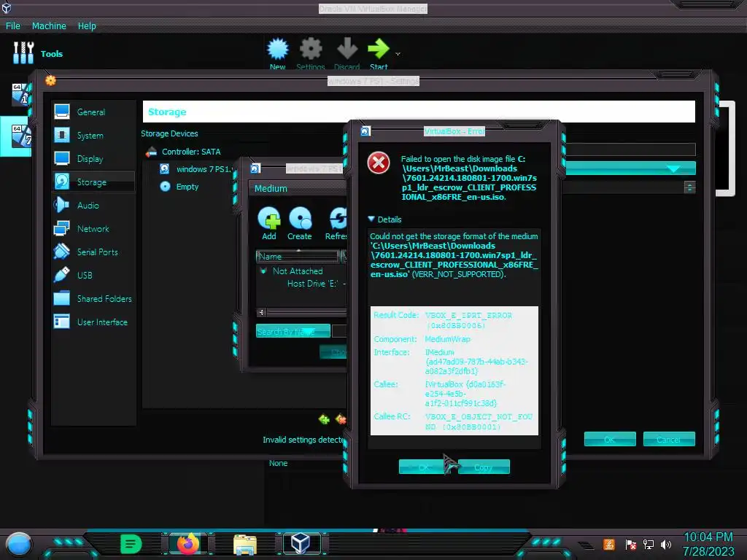Click the Discard toolbar icon
This screenshot has width=747, height=560.
tap(347, 52)
